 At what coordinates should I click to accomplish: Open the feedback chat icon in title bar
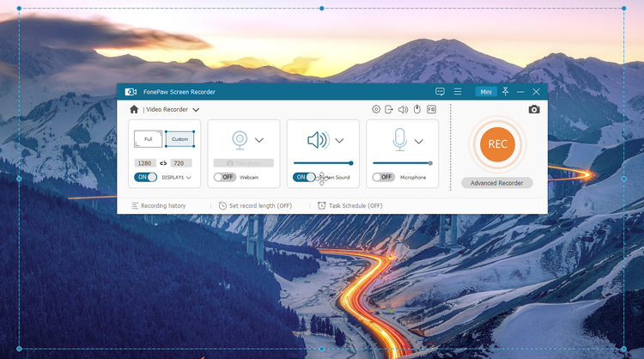tap(440, 92)
